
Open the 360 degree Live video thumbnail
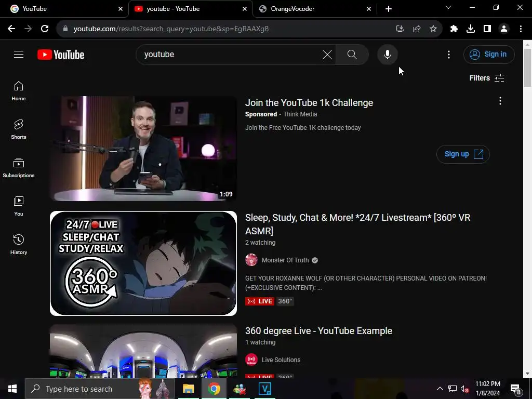(143, 351)
